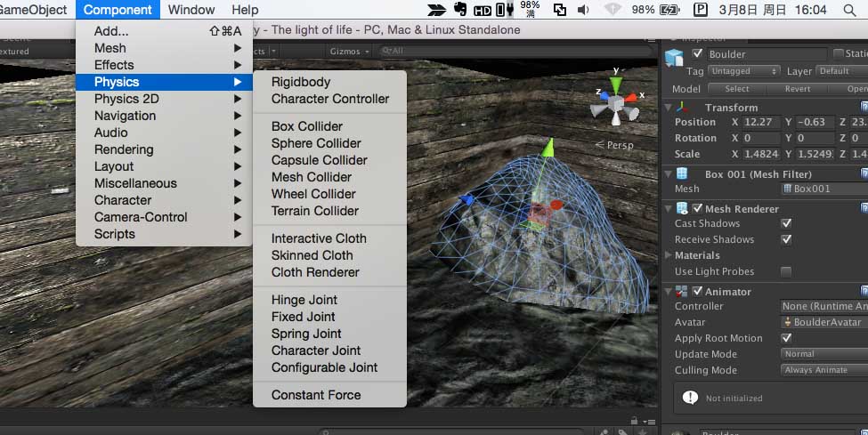Click the Mesh Renderer component icon
868x435 pixels.
click(x=682, y=209)
